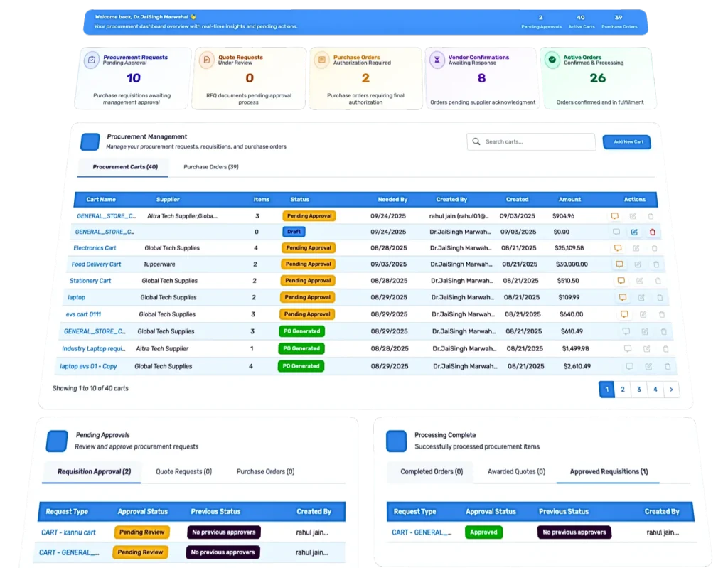This screenshot has width=728, height=568.
Task: Click edit icon on the Draft cart row
Action: point(634,232)
